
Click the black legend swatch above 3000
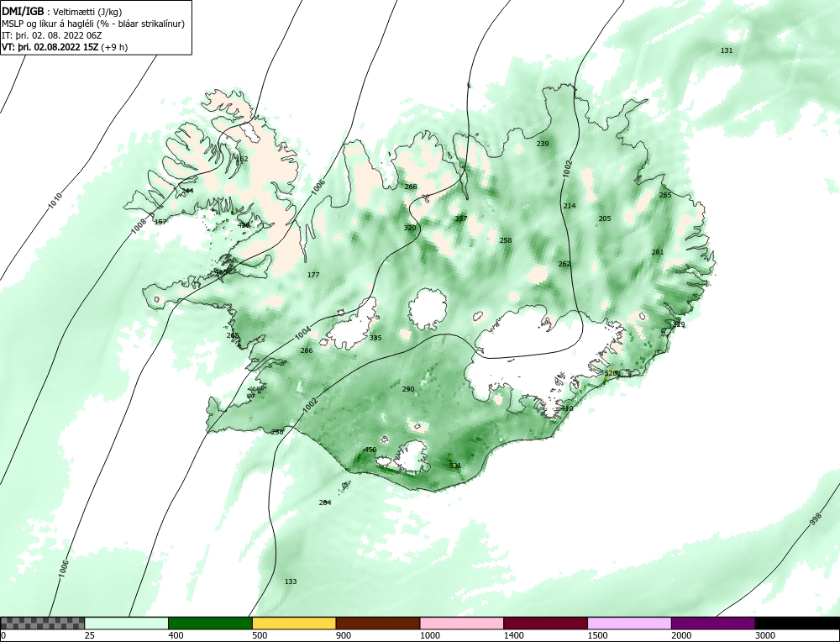(x=797, y=624)
